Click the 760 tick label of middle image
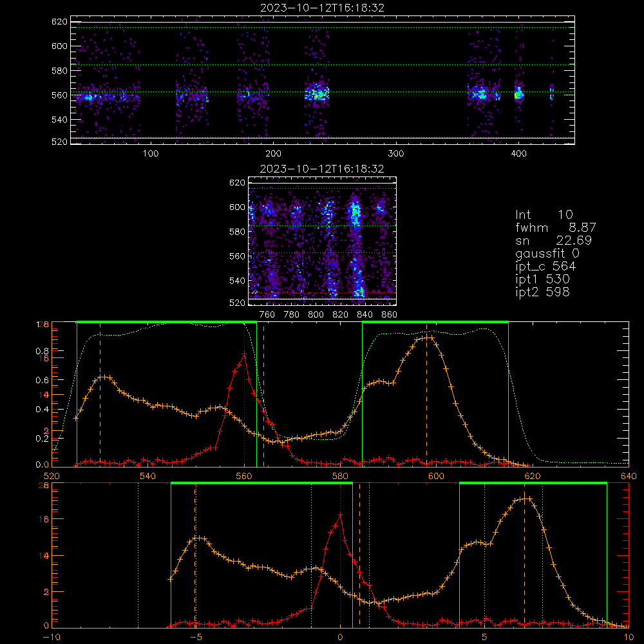Viewport: 644px width, 644px height. [x=267, y=315]
